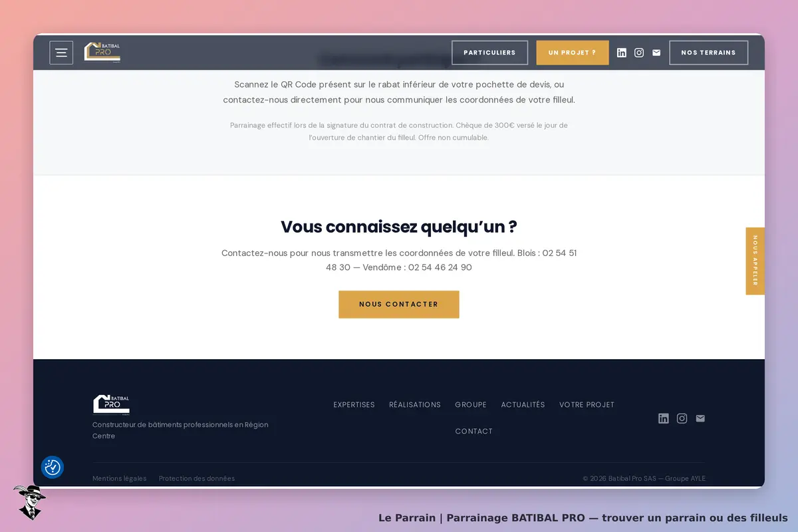This screenshot has width=798, height=532.
Task: Click the heading Vous connaissez quelqu'un ?
Action: click(x=399, y=227)
